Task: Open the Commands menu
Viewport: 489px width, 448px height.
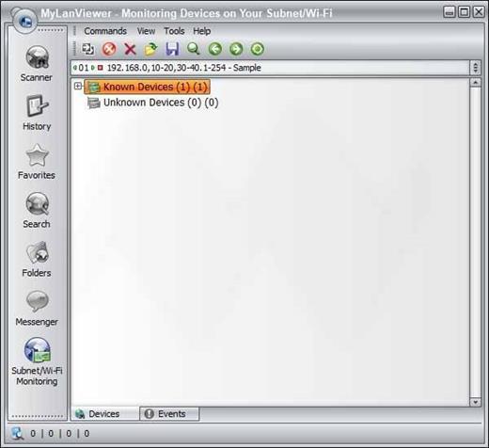Action: tap(105, 31)
